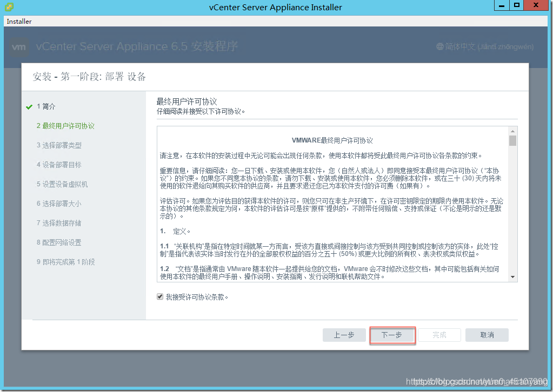
Task: Select step 2 最终用户许可协议
Action: 65,126
